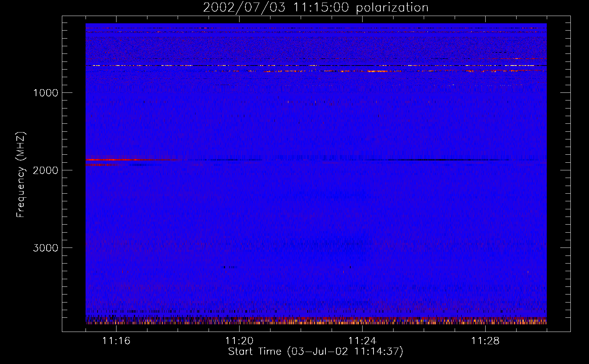
Task: Click the "3000" frequency tick label
Action: 46,248
